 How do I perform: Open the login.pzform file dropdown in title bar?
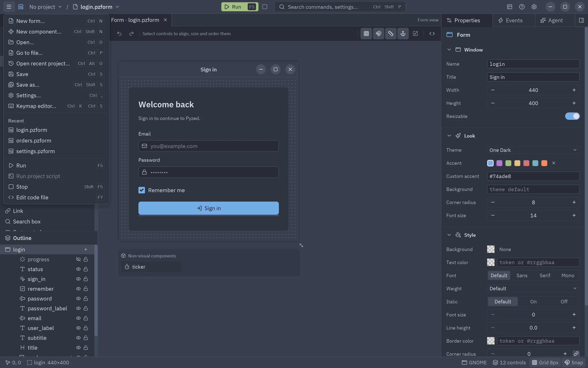pyautogui.click(x=96, y=7)
